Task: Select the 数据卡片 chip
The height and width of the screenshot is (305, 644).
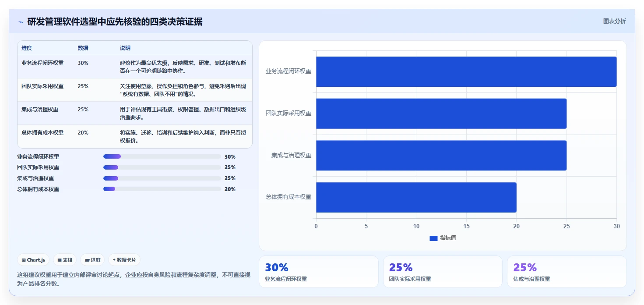Action: click(124, 260)
